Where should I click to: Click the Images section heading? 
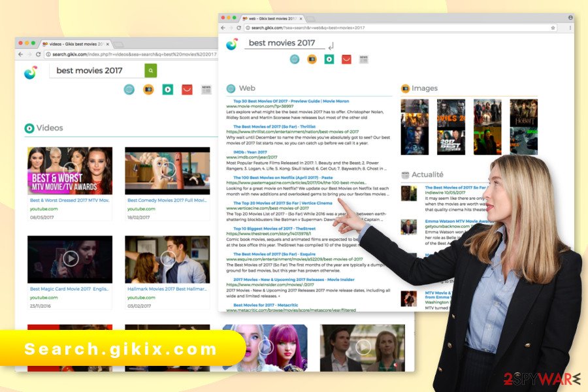point(424,88)
